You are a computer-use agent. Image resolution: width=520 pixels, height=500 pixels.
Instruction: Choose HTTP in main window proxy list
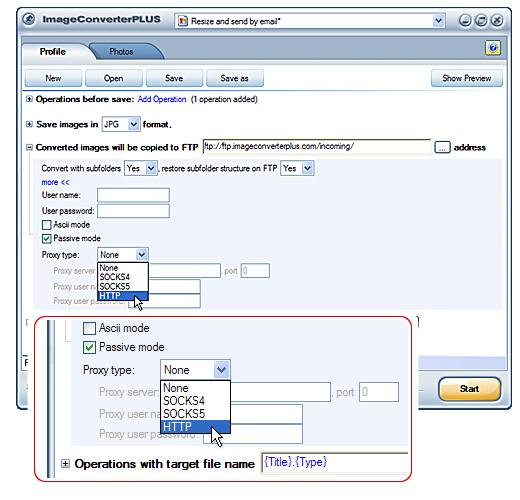[123, 296]
